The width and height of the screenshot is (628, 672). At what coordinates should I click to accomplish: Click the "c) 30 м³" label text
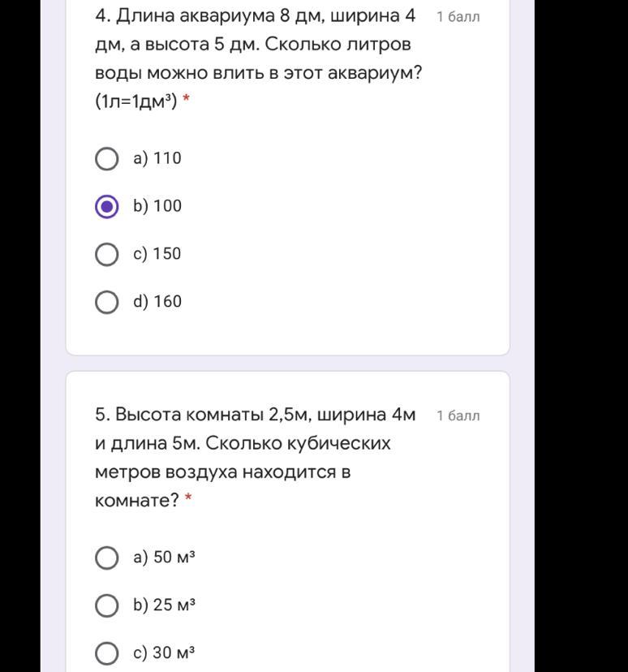(x=165, y=653)
